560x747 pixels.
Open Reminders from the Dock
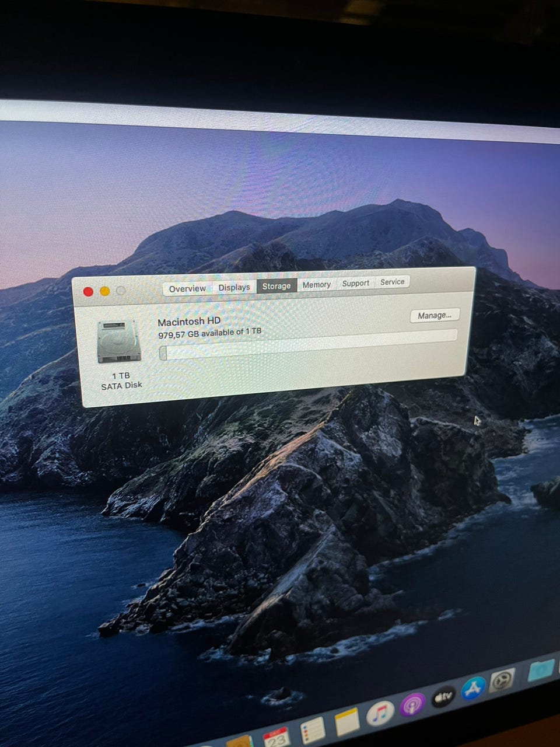click(313, 731)
